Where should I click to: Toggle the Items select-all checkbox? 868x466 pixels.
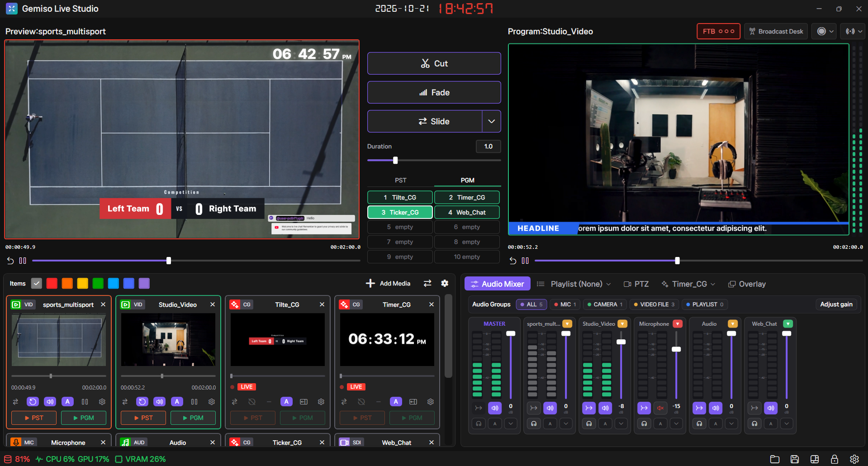point(37,283)
